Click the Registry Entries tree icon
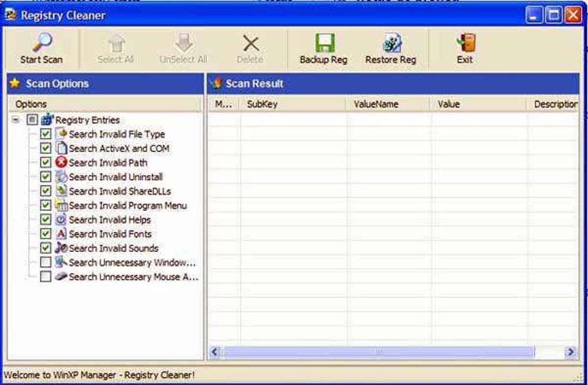 pos(47,119)
